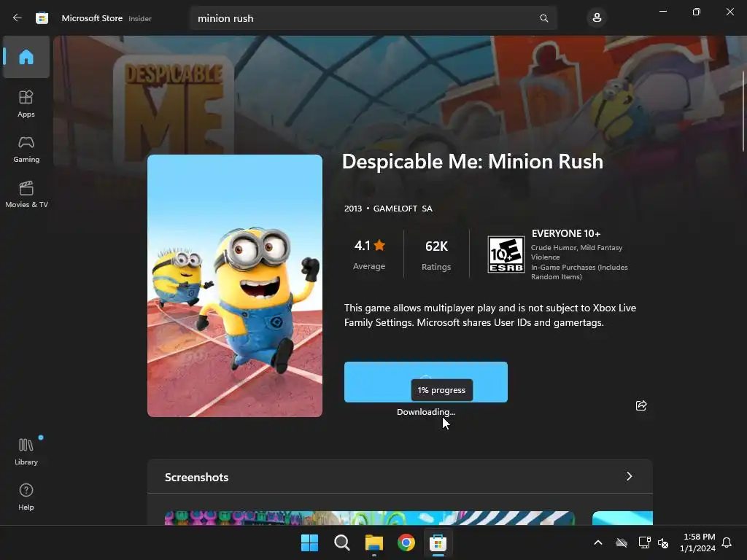
Task: Click the 'Downloading...' status text
Action: pos(426,412)
